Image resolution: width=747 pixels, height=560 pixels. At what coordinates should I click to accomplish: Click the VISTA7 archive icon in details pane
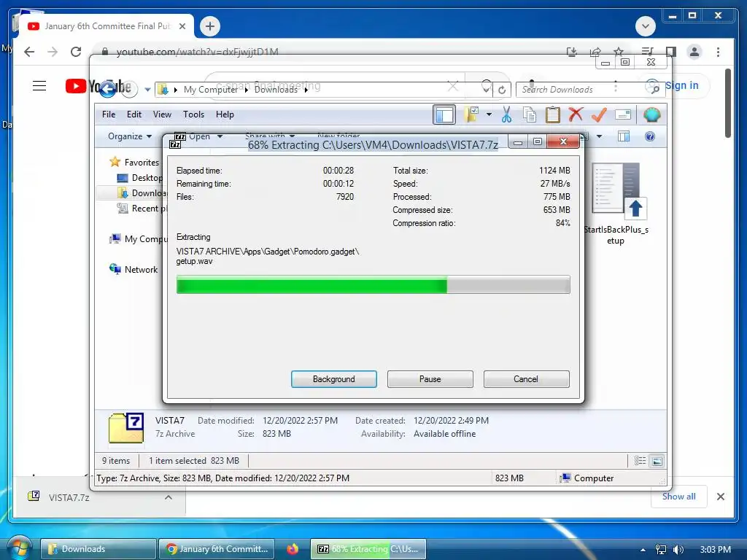(125, 428)
